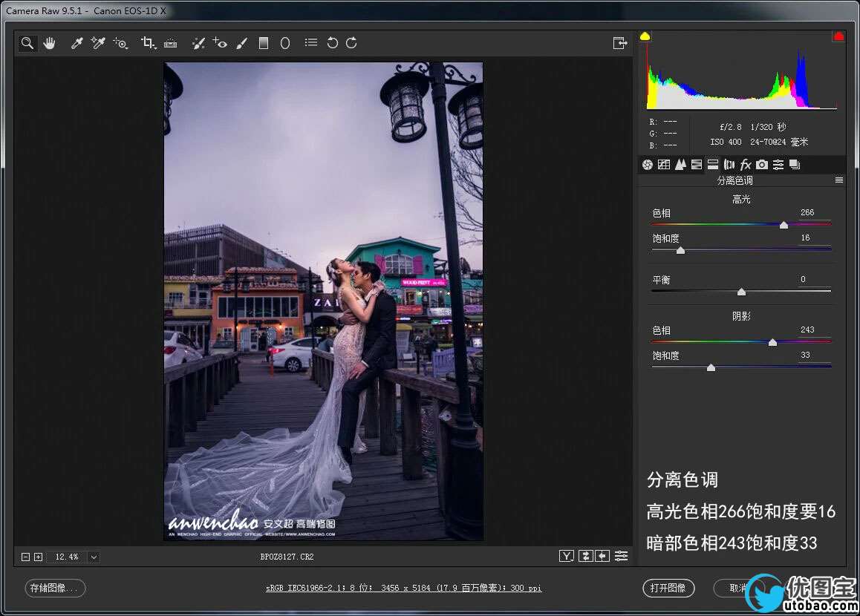
Task: Switch to the Tone Curve tab
Action: [664, 165]
